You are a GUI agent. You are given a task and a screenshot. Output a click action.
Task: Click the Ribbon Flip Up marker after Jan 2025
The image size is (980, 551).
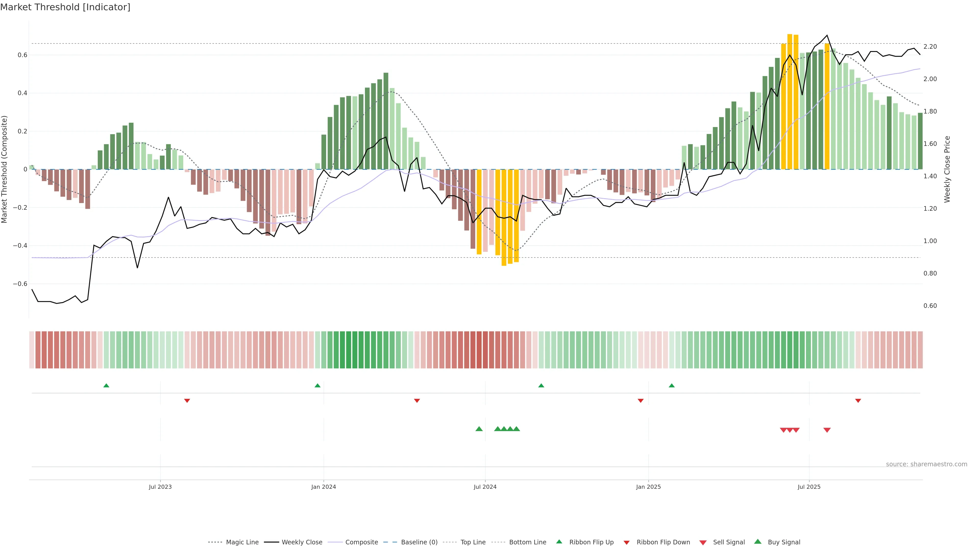pos(672,386)
